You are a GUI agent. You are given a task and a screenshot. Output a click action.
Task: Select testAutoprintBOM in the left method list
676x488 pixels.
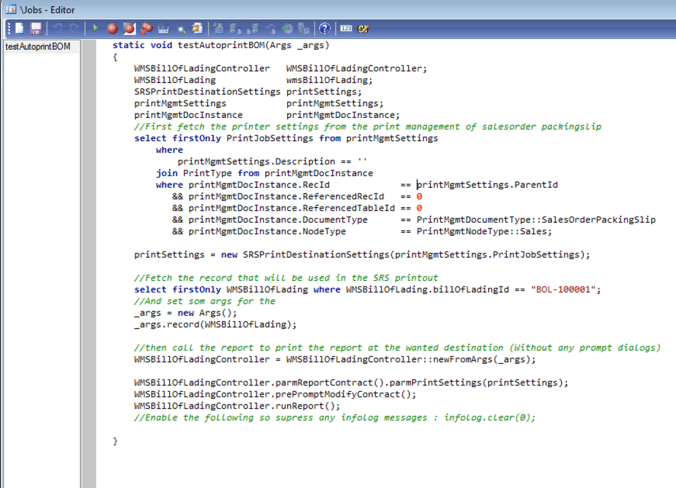pos(40,47)
